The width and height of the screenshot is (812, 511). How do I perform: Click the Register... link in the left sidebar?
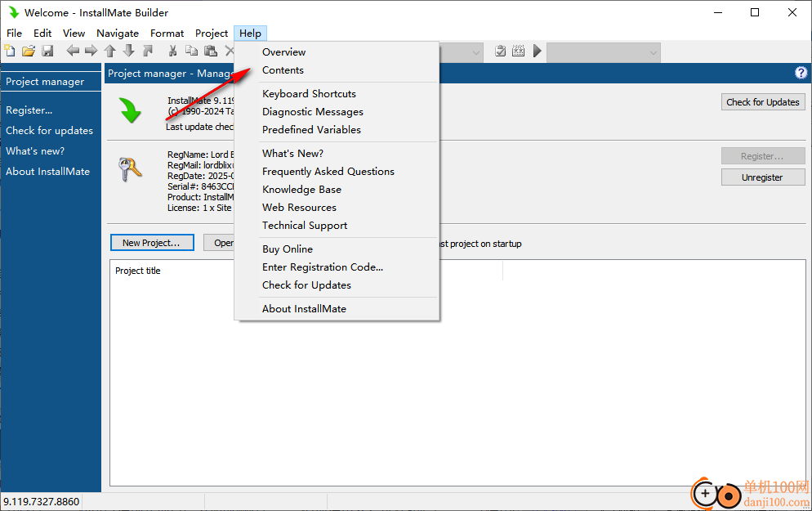pos(29,110)
